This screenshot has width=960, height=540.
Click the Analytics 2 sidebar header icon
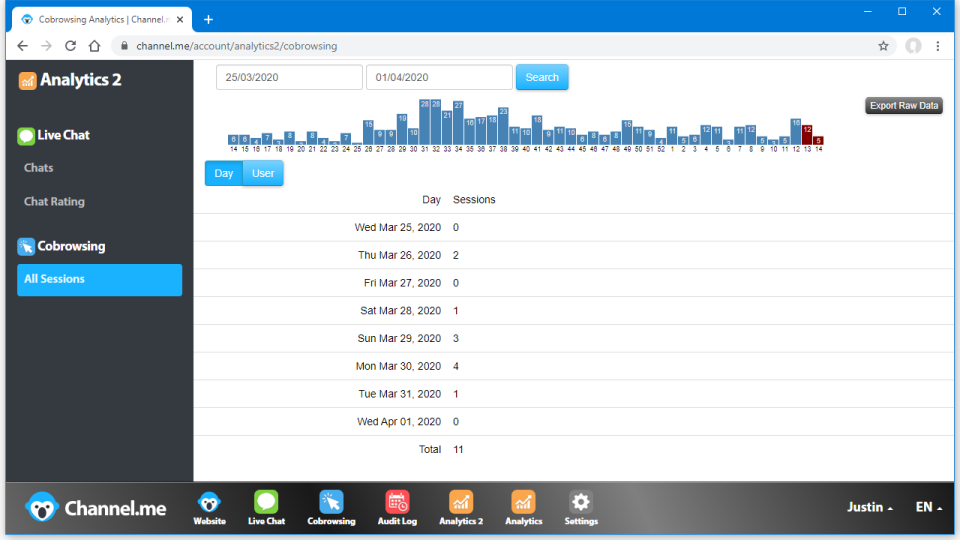[27, 80]
